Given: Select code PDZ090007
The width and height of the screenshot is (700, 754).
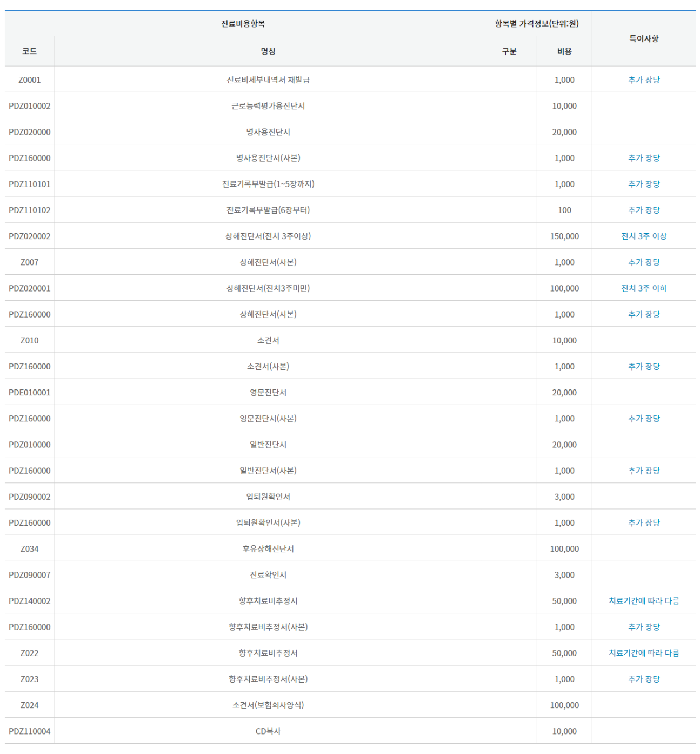Looking at the screenshot, I should [x=30, y=575].
